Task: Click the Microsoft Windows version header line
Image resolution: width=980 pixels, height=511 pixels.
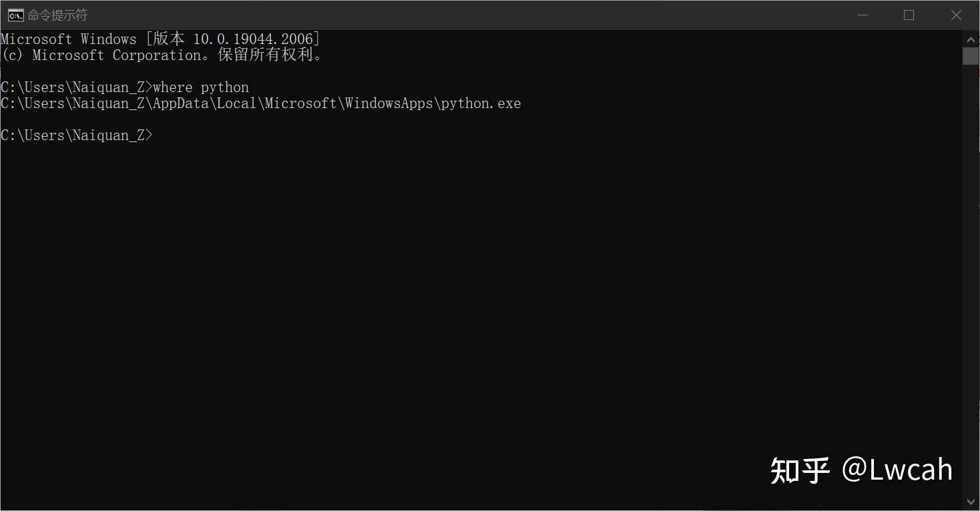Action: 160,39
